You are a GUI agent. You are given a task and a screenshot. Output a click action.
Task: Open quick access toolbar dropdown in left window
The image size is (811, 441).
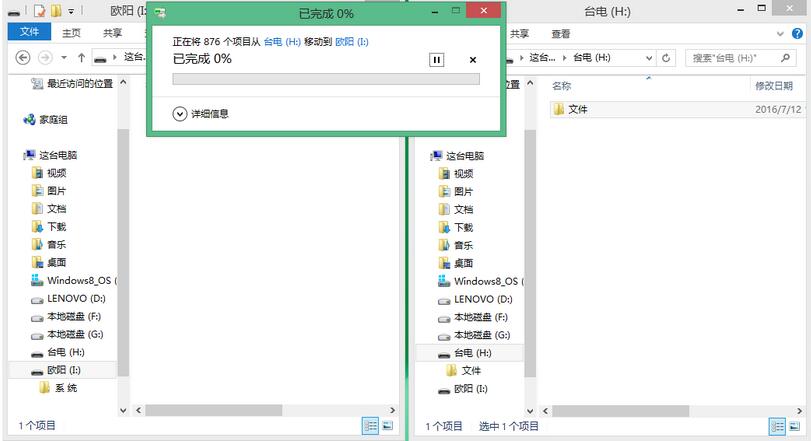(71, 11)
